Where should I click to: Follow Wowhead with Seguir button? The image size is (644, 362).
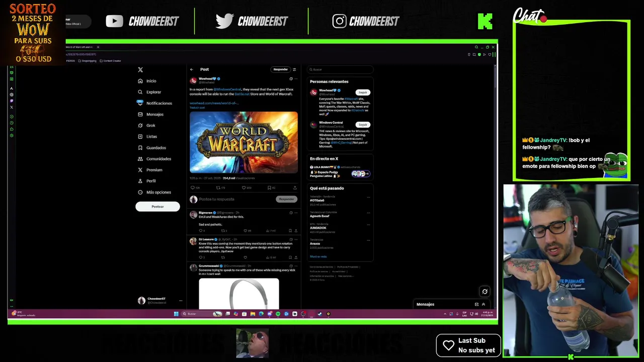(363, 93)
